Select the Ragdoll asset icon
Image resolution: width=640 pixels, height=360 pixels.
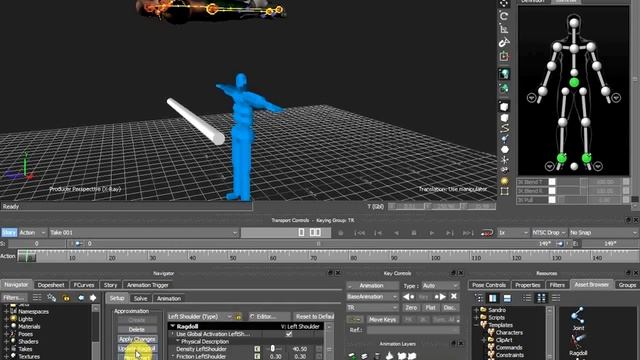pyautogui.click(x=578, y=341)
